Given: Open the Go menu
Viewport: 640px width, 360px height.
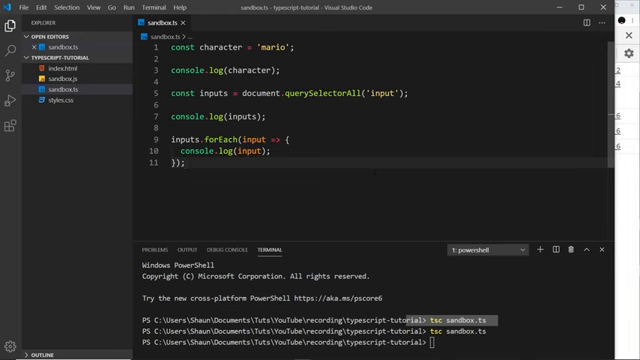Looking at the screenshot, I should [112, 7].
